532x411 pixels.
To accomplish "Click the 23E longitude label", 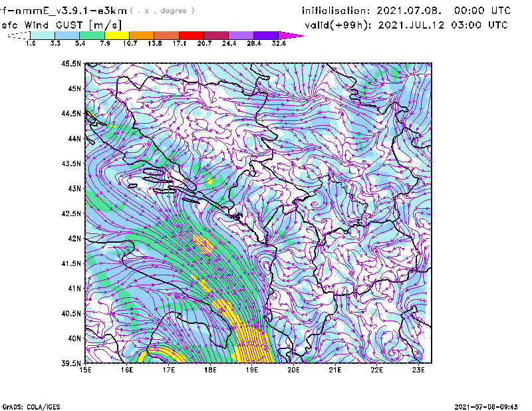I will [418, 370].
